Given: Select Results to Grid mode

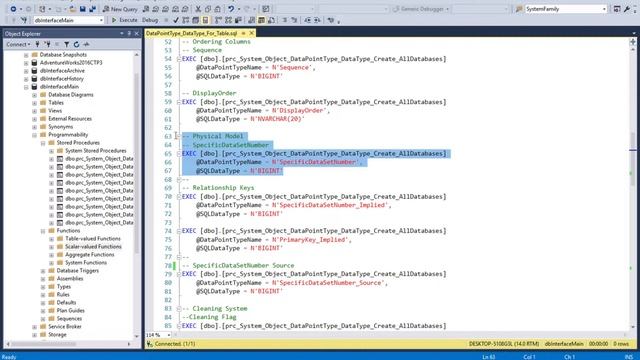Looking at the screenshot, I should pos(261,20).
